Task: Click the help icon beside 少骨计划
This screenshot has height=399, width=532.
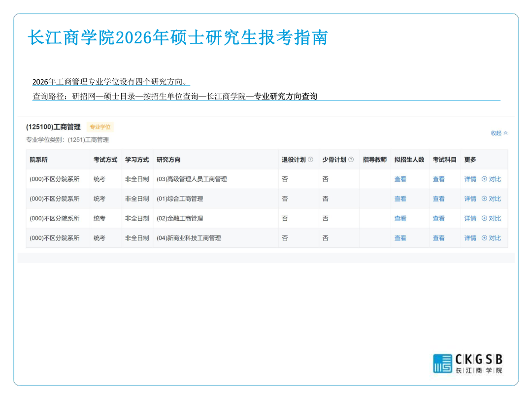Action: [351, 160]
